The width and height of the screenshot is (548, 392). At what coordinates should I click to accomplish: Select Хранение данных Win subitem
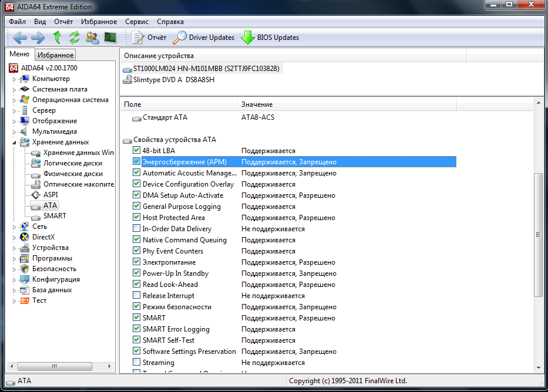click(78, 153)
